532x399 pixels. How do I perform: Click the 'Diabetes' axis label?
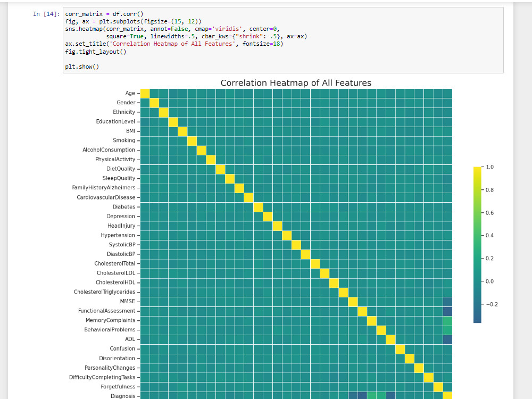[x=124, y=206]
